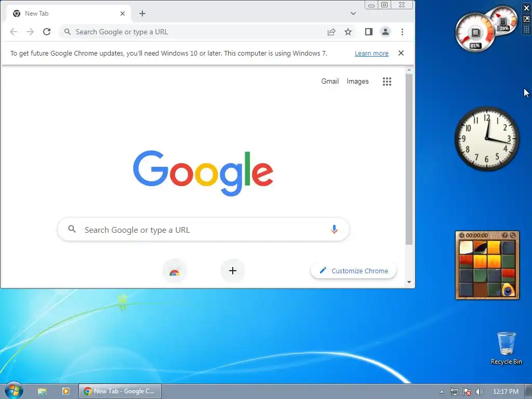532x399 pixels.
Task: Click the Chrome back arrow
Action: pos(14,32)
